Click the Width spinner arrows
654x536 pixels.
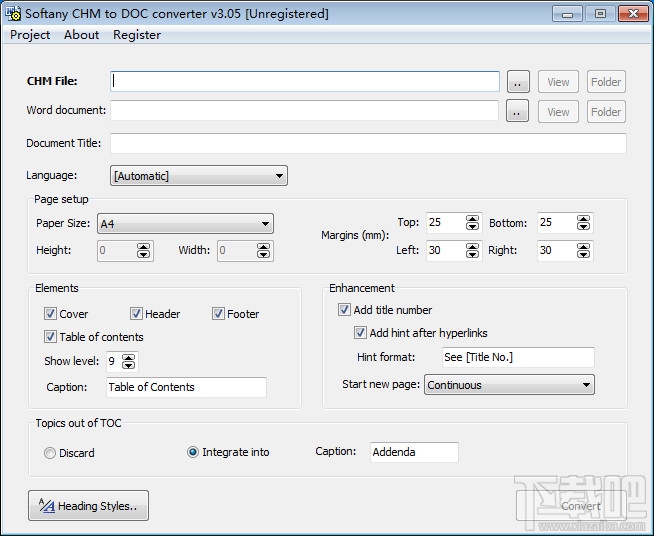click(263, 251)
